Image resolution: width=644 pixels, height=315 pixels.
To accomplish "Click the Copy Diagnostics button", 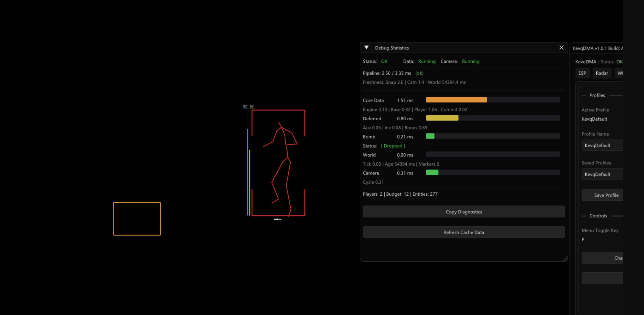I will 464,212.
